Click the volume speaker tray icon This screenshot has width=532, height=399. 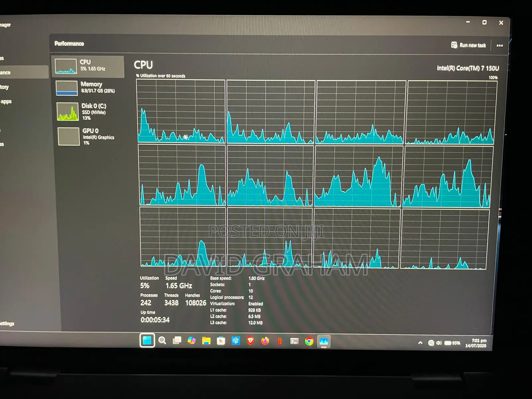pos(439,343)
